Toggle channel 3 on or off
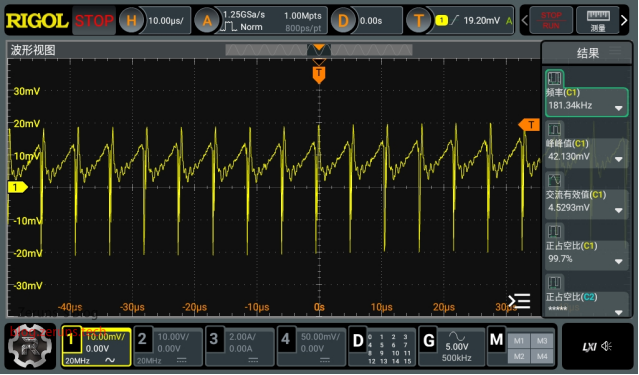Image resolution: width=639 pixels, height=375 pixels. tap(214, 339)
